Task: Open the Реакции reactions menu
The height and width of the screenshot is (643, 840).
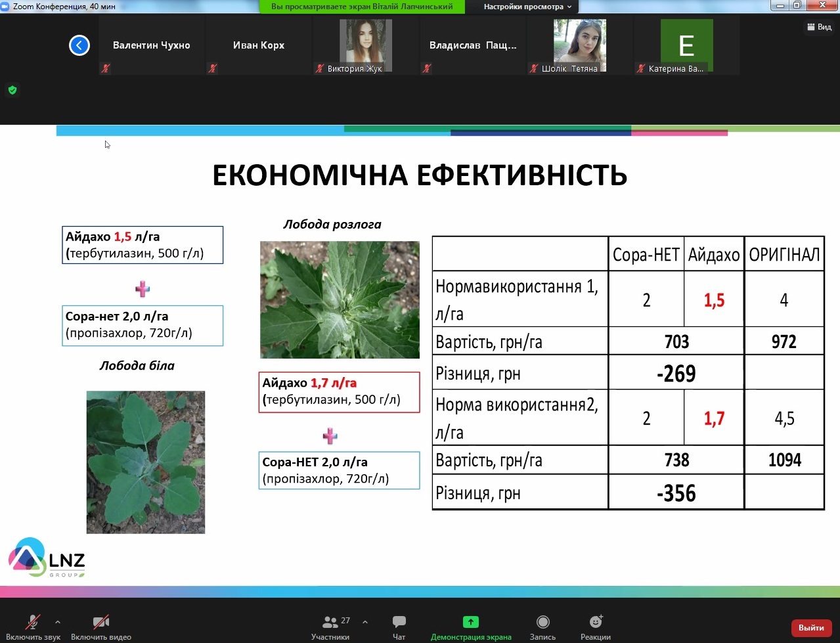Action: [596, 627]
